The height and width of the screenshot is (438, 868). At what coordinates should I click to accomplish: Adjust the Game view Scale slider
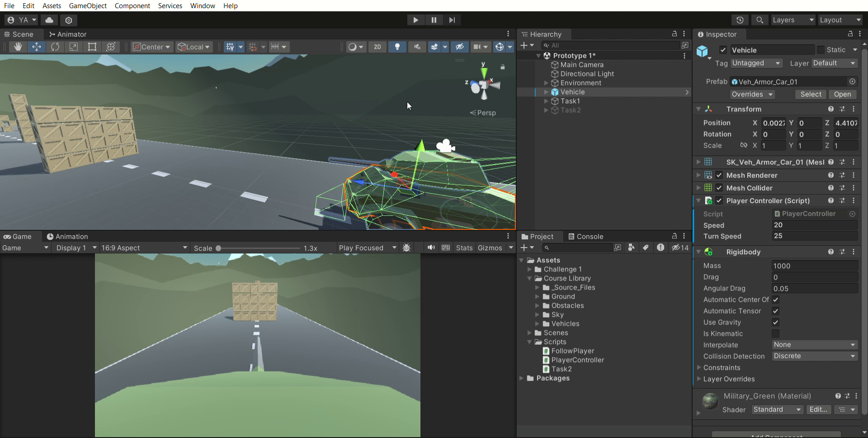click(218, 248)
